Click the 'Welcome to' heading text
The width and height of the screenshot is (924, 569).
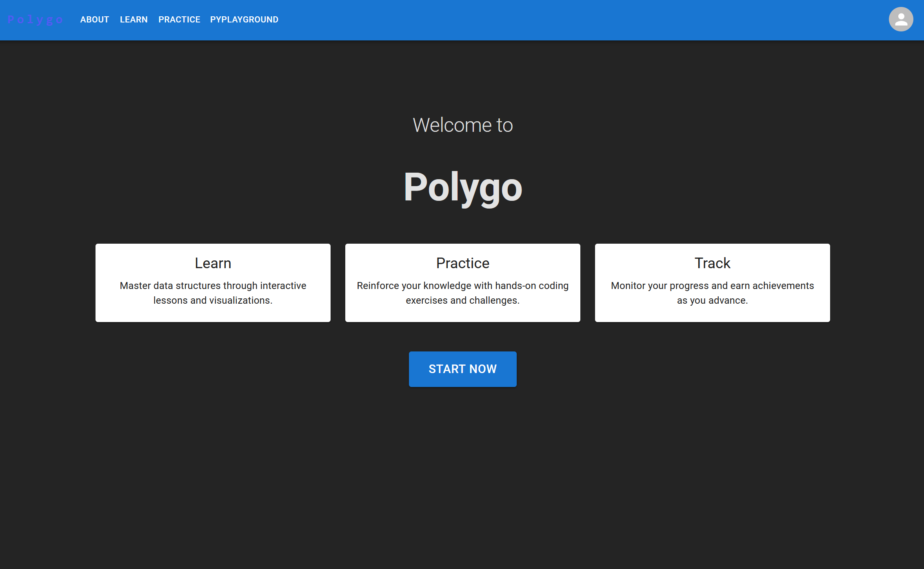[x=462, y=125]
